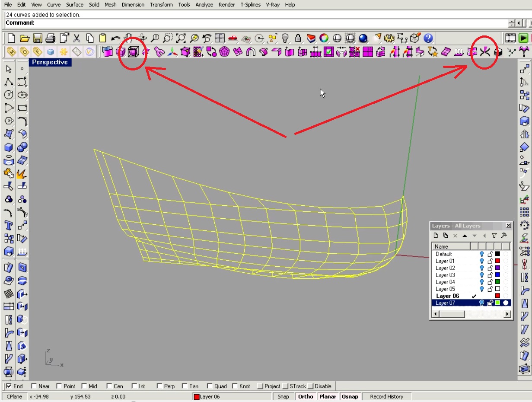Hide Layer 03 using its lightbulb
This screenshot has height=402, width=532.
(x=482, y=275)
